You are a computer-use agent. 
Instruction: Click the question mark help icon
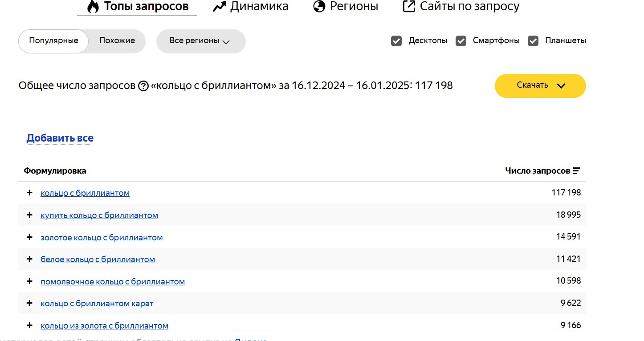pos(143,86)
